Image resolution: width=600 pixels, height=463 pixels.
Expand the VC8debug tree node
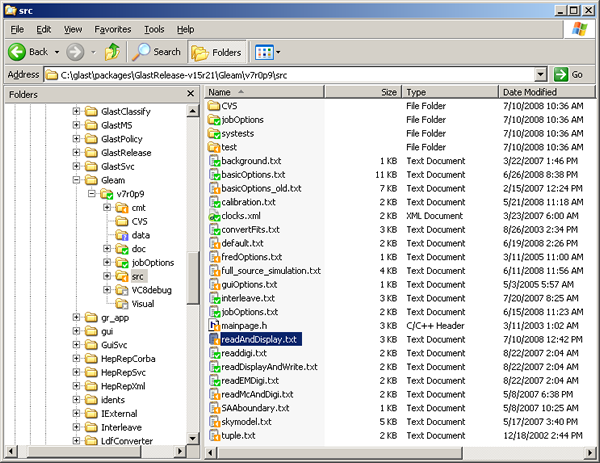tap(107, 290)
